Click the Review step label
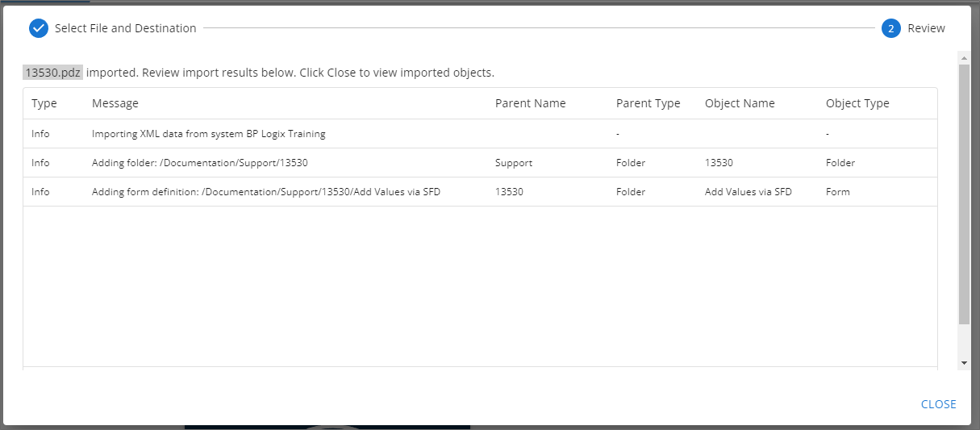 click(x=926, y=28)
